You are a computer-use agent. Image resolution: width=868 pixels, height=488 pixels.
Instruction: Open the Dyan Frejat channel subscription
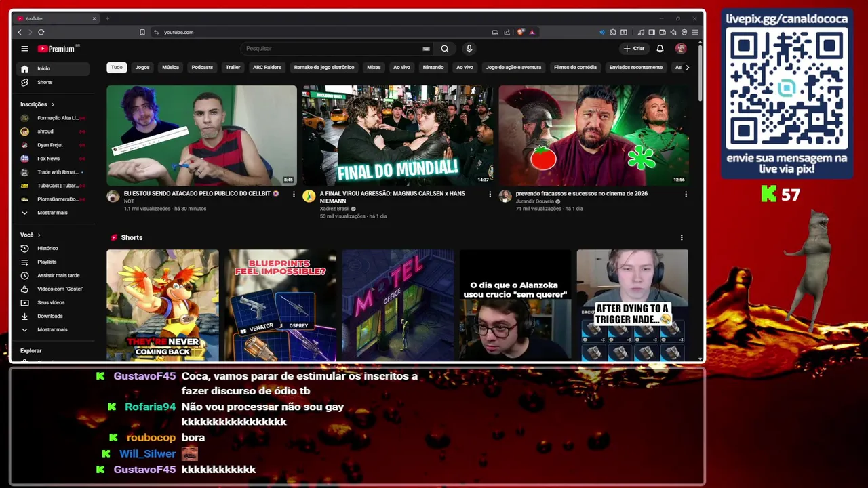[x=53, y=145]
